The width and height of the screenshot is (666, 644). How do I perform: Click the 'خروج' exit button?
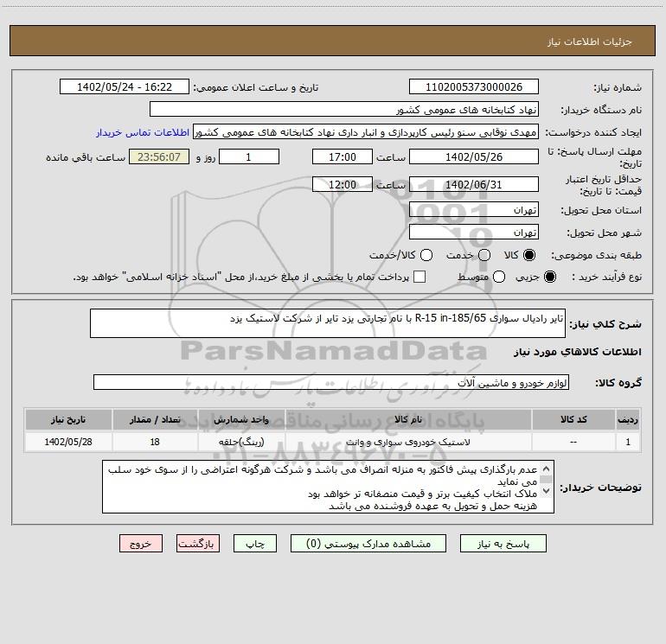click(x=141, y=544)
